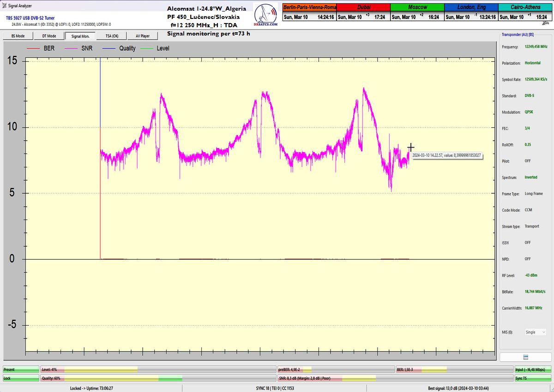Select the Signal Mon. tab
This screenshot has height=392, width=554.
click(80, 36)
